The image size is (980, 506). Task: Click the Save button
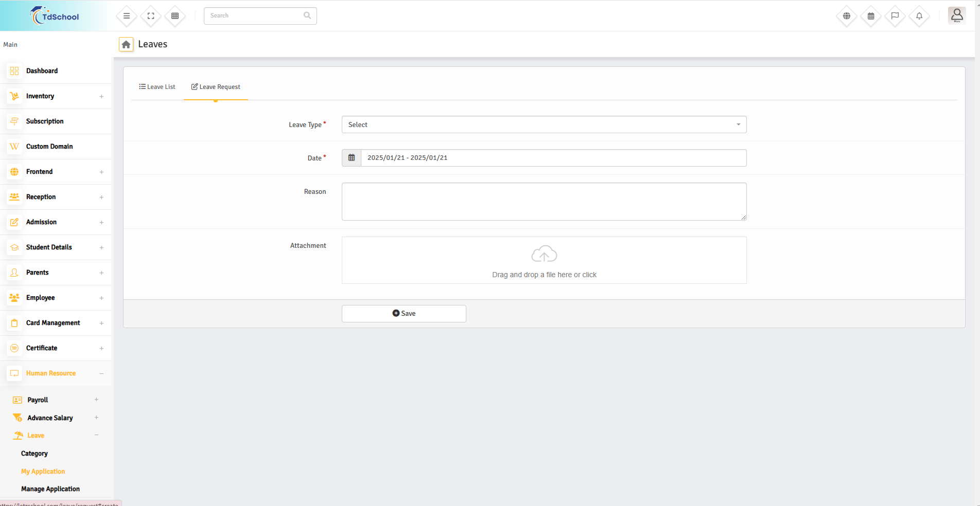(x=404, y=314)
